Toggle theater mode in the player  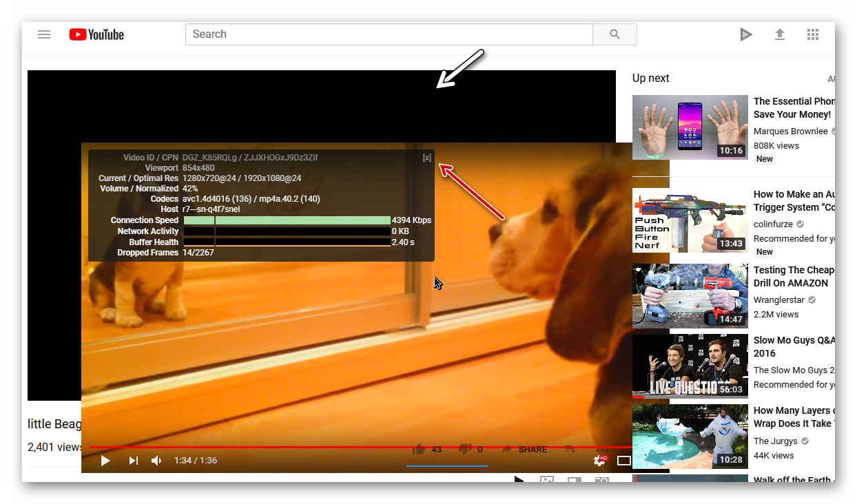point(624,461)
